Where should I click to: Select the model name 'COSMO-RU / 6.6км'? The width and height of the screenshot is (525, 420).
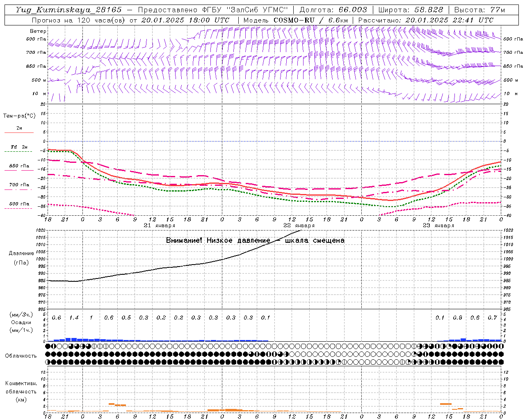(311, 20)
